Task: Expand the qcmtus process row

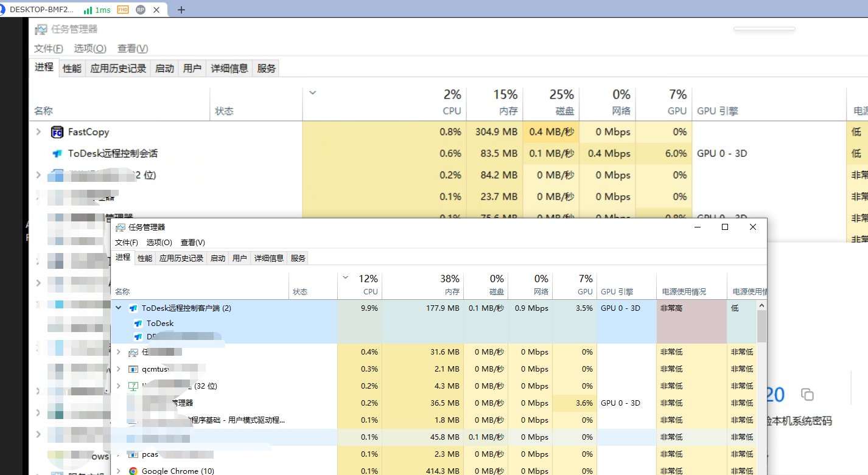Action: [119, 369]
